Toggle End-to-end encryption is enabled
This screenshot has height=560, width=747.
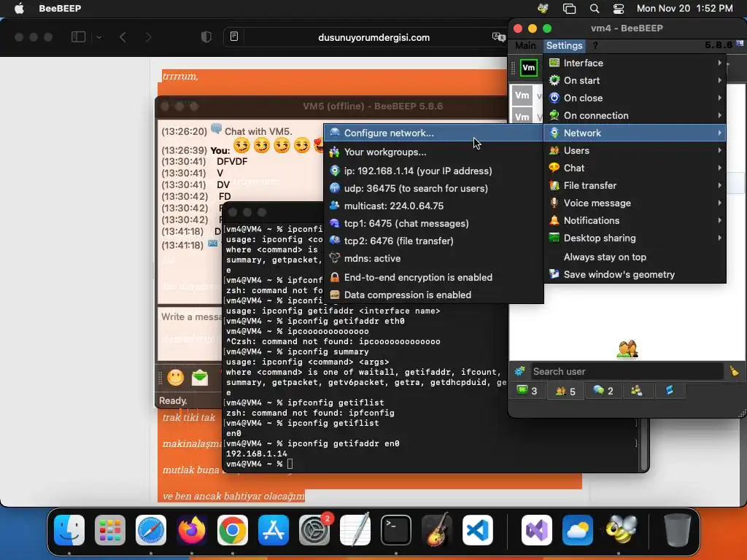tap(433, 277)
